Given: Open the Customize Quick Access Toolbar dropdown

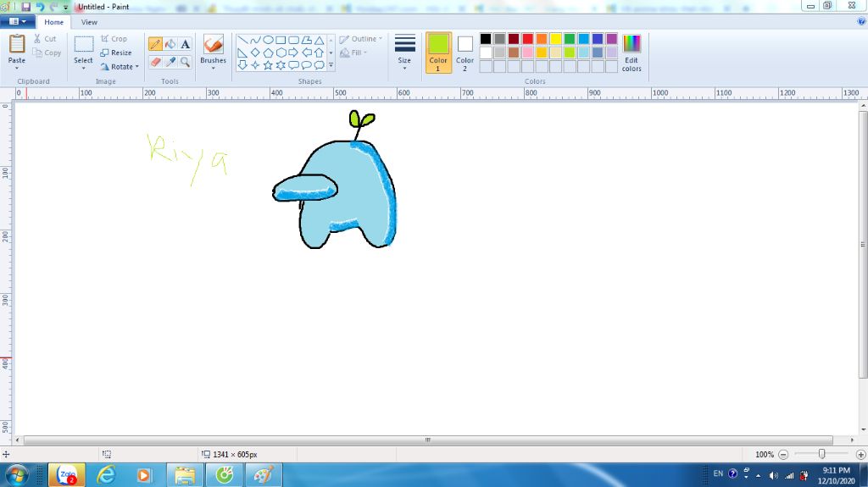Looking at the screenshot, I should [x=65, y=7].
